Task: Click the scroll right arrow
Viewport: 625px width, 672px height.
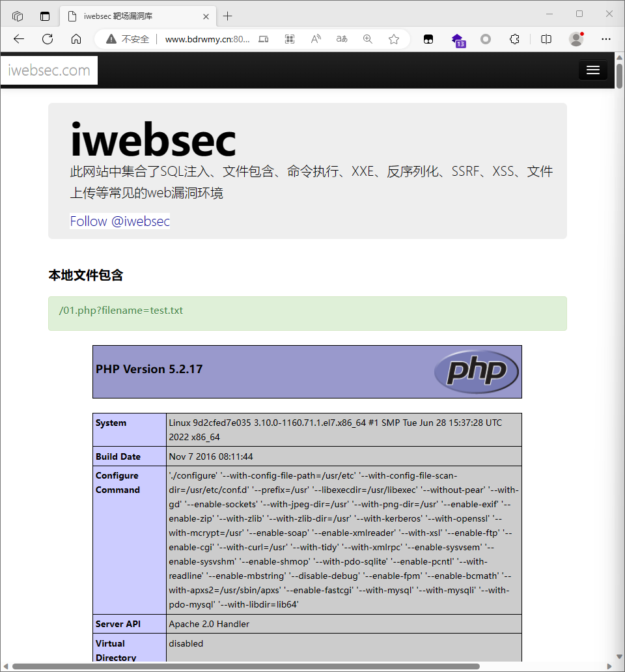Action: point(609,666)
